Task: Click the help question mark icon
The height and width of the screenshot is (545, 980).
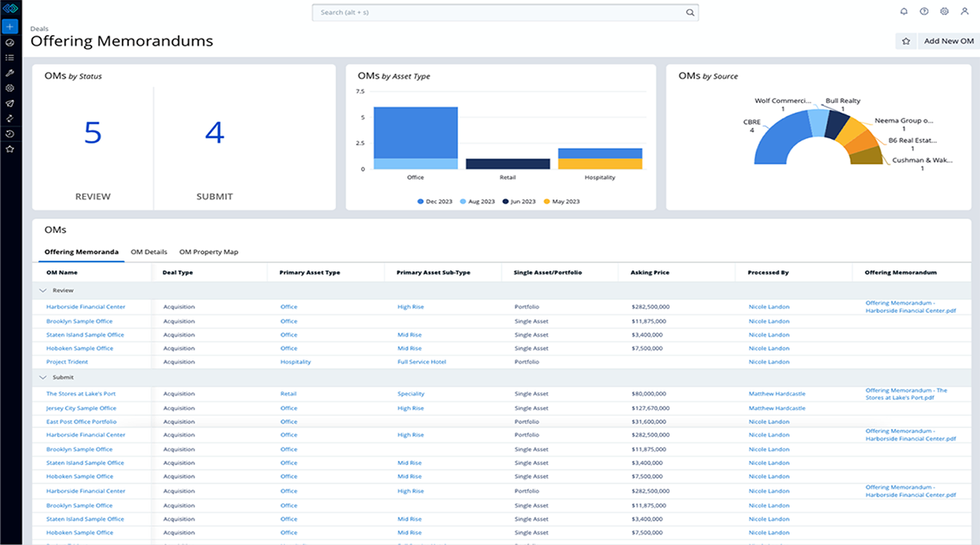Action: (x=924, y=11)
